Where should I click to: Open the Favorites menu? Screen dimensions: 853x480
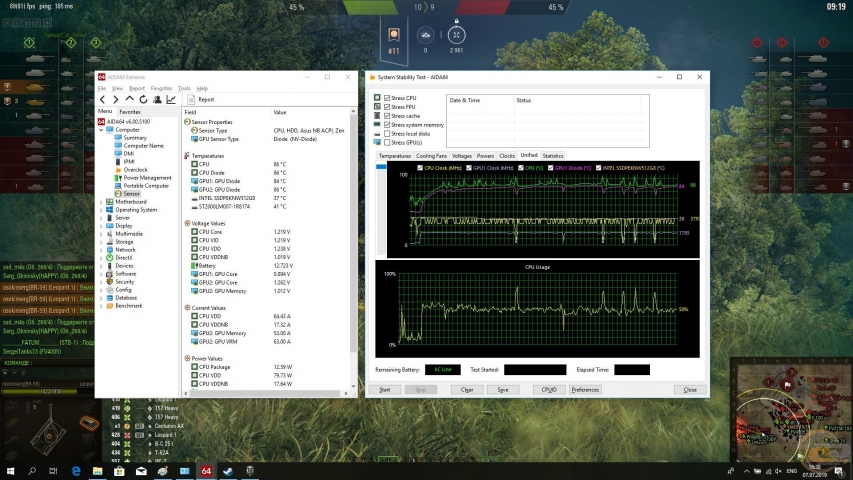point(161,88)
